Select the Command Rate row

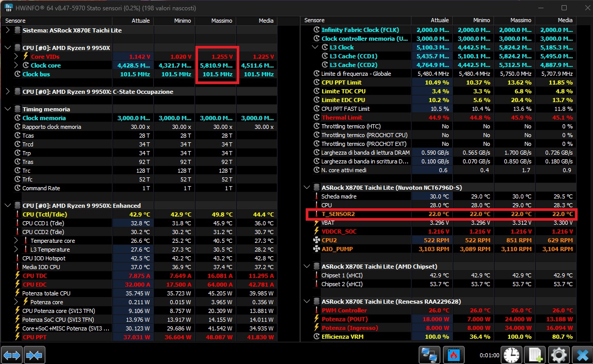pyautogui.click(x=139, y=188)
